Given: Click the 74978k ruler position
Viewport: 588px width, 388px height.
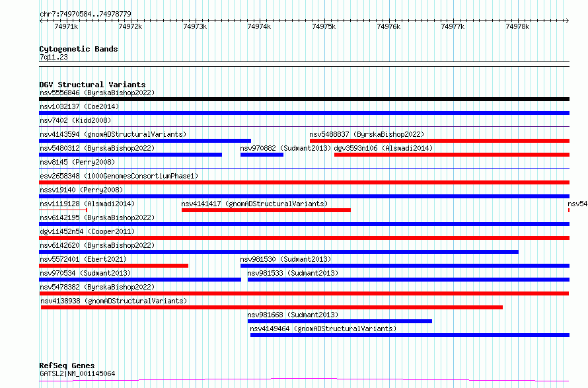Looking at the screenshot, I should click(x=517, y=26).
